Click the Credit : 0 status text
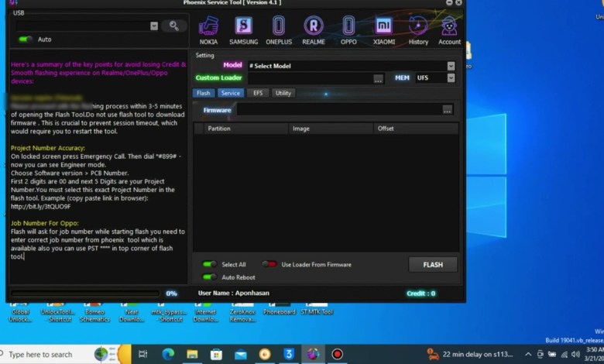Viewport: 604px width, 364px height. (x=421, y=294)
